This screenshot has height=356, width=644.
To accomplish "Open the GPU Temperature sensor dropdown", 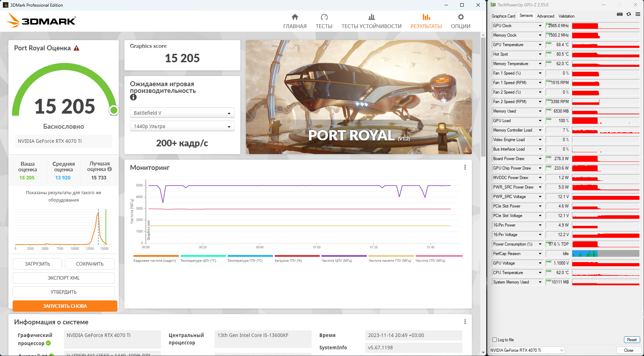I will pyautogui.click(x=540, y=45).
